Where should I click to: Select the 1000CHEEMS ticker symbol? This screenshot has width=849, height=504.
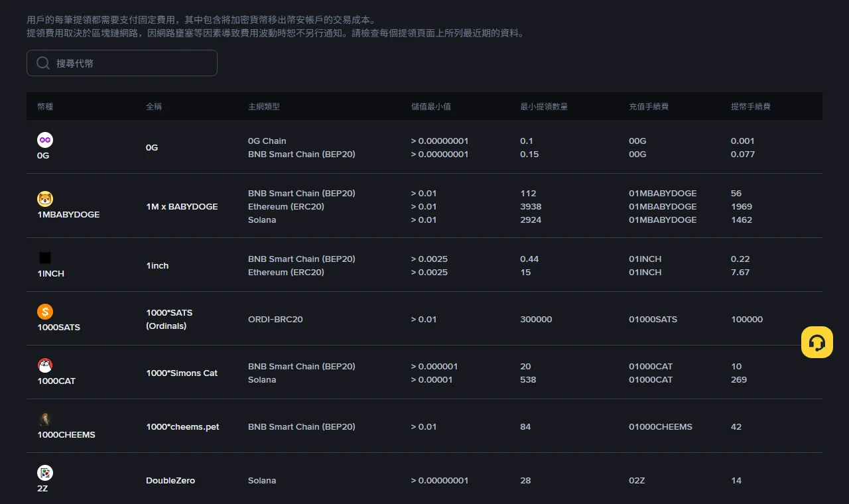tap(66, 434)
